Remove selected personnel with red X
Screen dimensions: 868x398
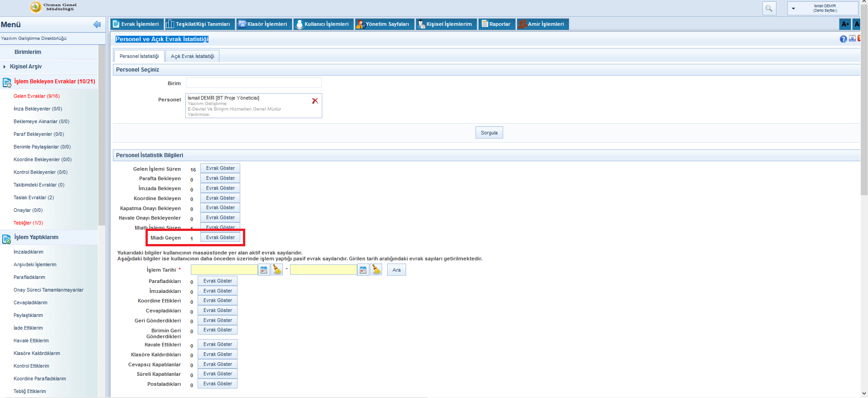315,101
